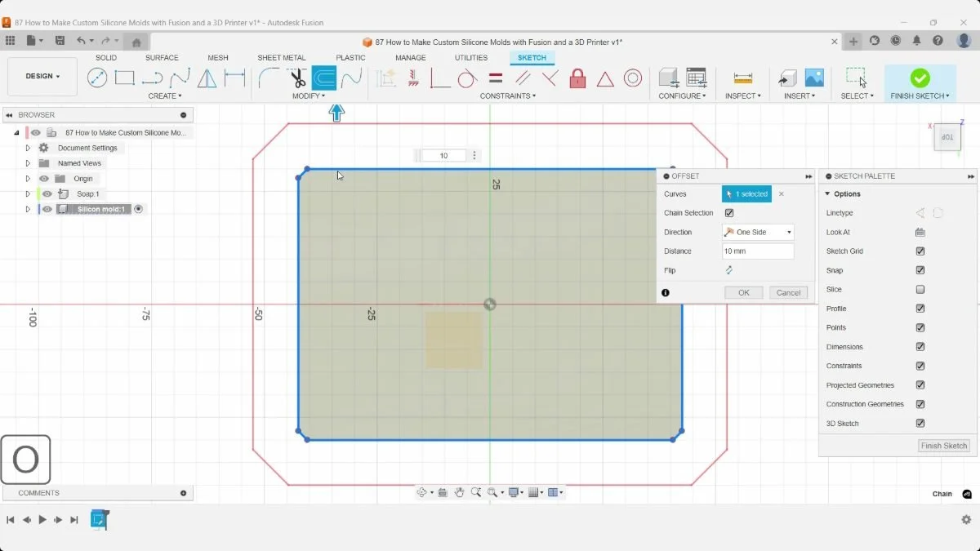Collapse the Options section in Sketch Palette
Screen dimensions: 980x551
coord(828,194)
